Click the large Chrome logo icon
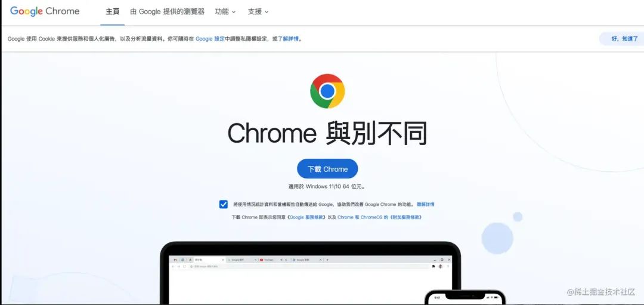The image size is (644, 305). tap(327, 91)
